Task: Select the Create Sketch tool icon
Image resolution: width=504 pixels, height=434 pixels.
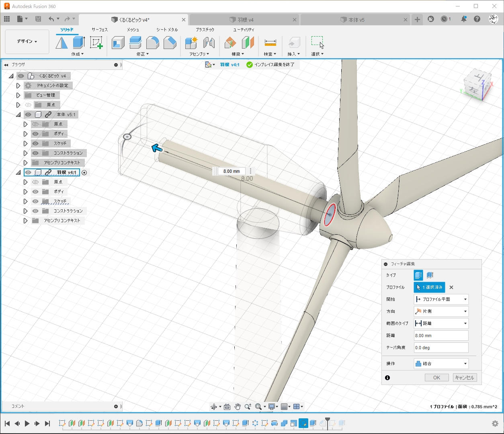Action: [96, 43]
